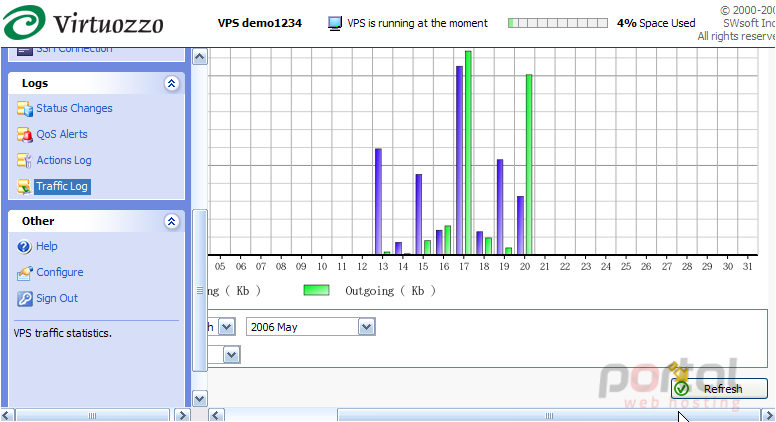The image size is (776, 422).
Task: Click the green outgoing bar for day 20
Action: point(529,164)
